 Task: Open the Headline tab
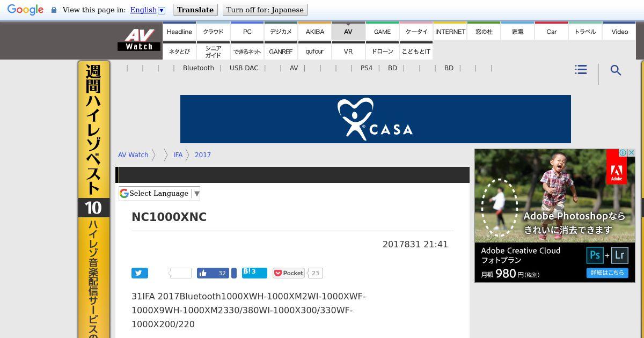pos(179,32)
